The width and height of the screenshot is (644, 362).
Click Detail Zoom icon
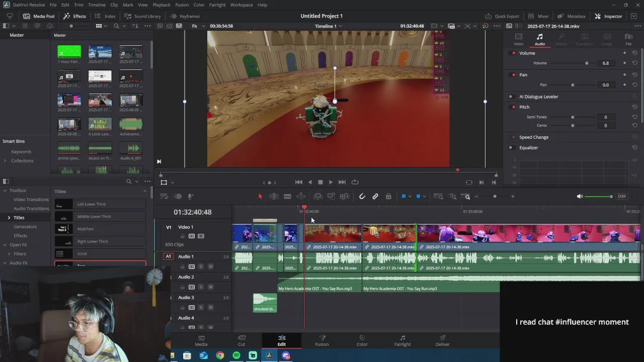pyautogui.click(x=453, y=197)
